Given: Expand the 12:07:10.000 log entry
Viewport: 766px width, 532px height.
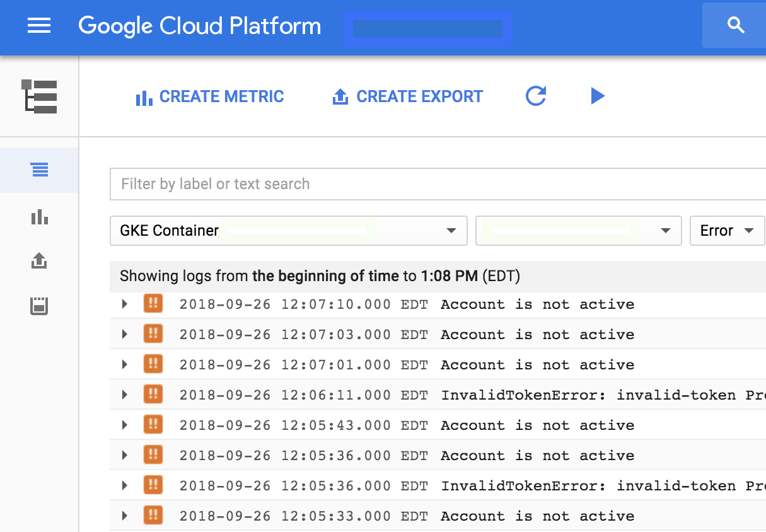Looking at the screenshot, I should pyautogui.click(x=125, y=304).
